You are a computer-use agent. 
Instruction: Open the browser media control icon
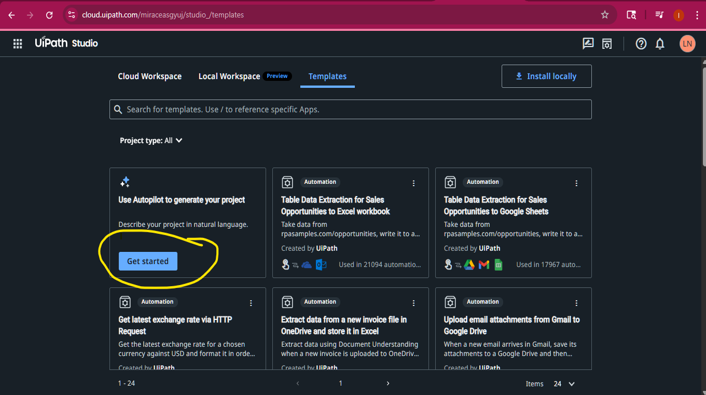click(659, 15)
